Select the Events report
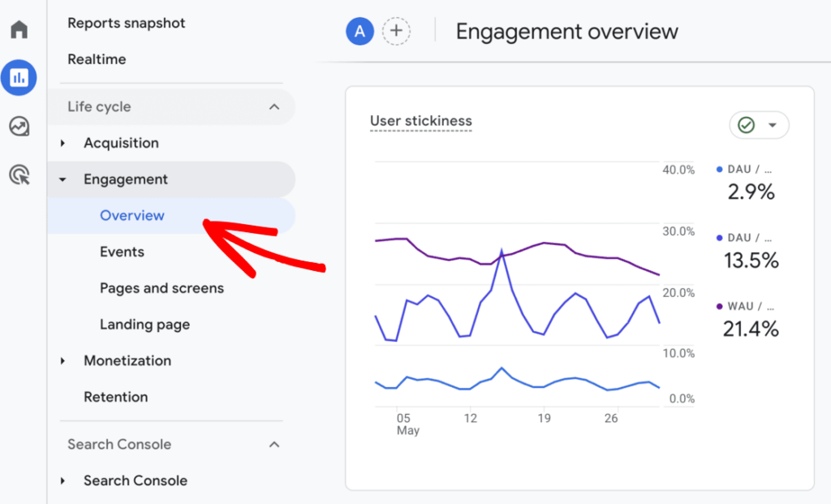Image resolution: width=831 pixels, height=504 pixels. 122,252
